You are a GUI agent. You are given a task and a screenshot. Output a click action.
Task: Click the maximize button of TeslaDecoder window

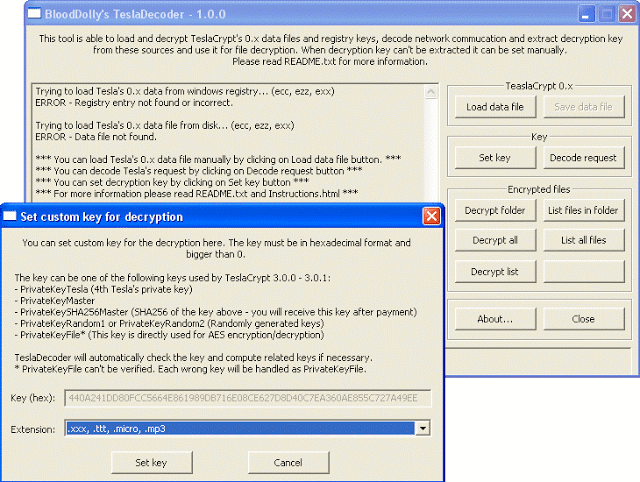coord(607,14)
